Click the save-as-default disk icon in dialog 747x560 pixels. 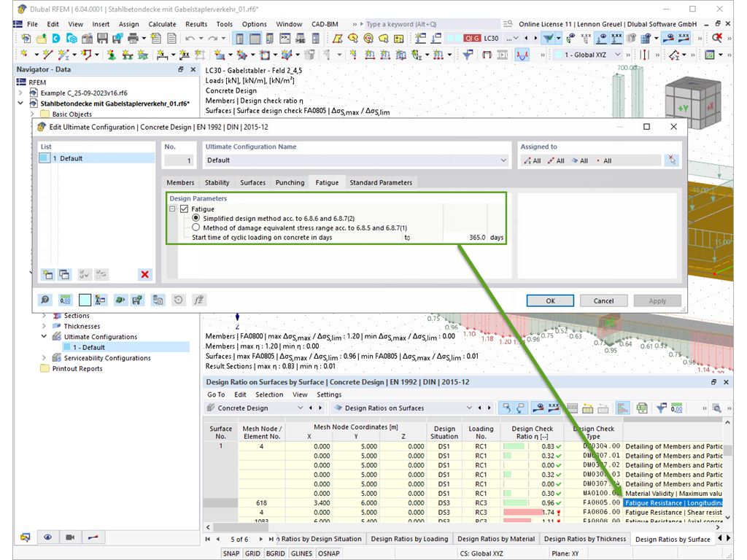pyautogui.click(x=138, y=300)
